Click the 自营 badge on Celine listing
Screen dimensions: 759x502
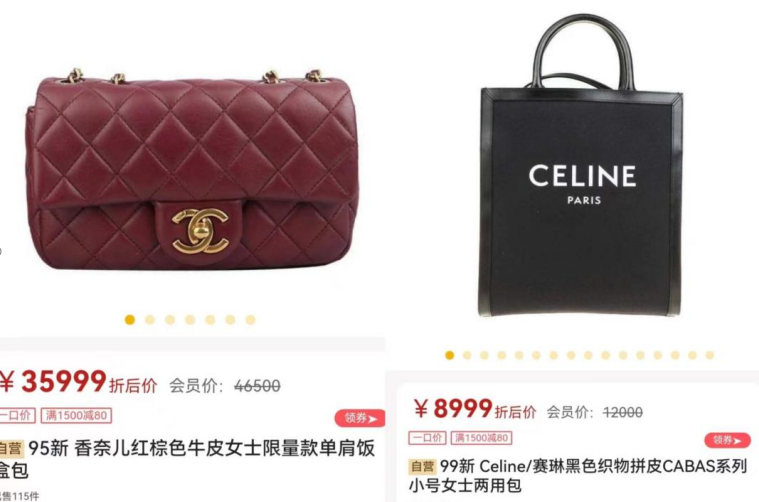[x=422, y=467]
